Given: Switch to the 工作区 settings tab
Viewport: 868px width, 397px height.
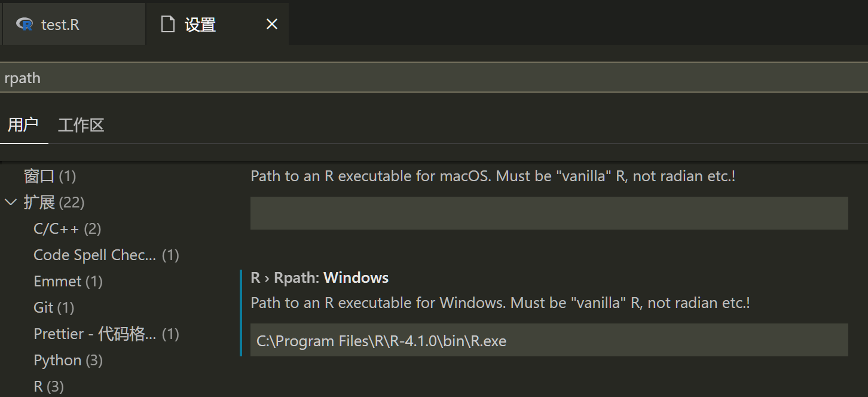Looking at the screenshot, I should click(x=81, y=125).
